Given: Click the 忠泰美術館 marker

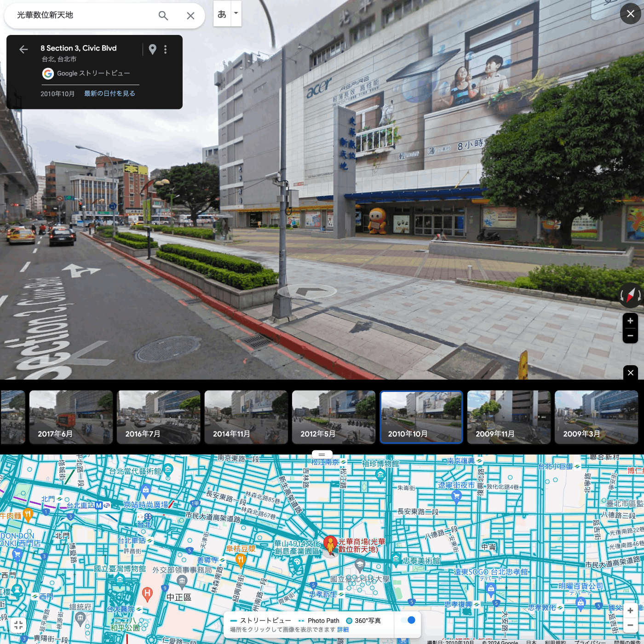Looking at the screenshot, I should coord(396,560).
